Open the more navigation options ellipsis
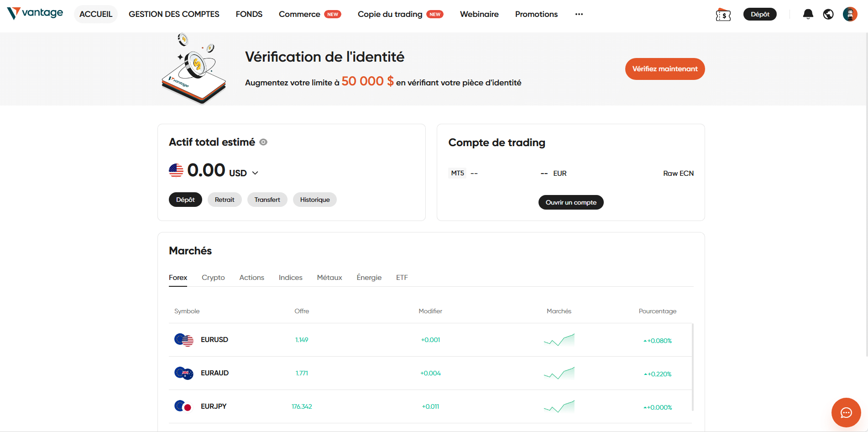The height and width of the screenshot is (432, 868). (x=579, y=14)
